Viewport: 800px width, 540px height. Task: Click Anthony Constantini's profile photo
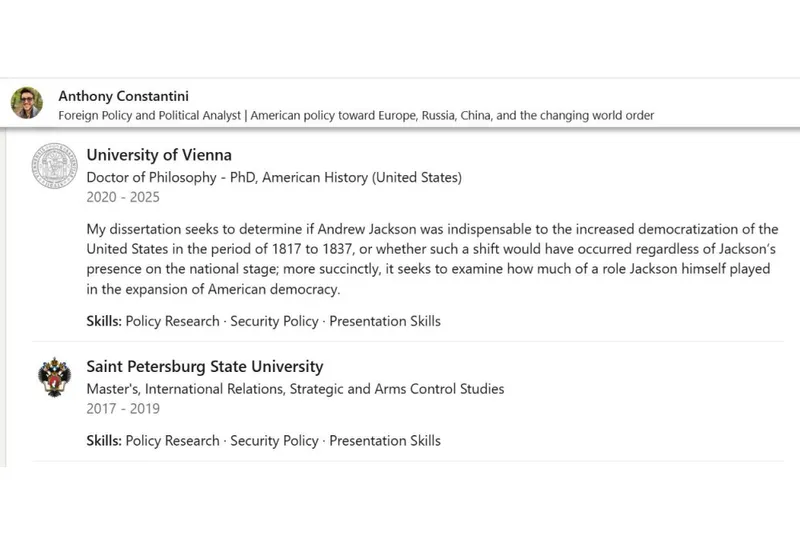point(27,103)
